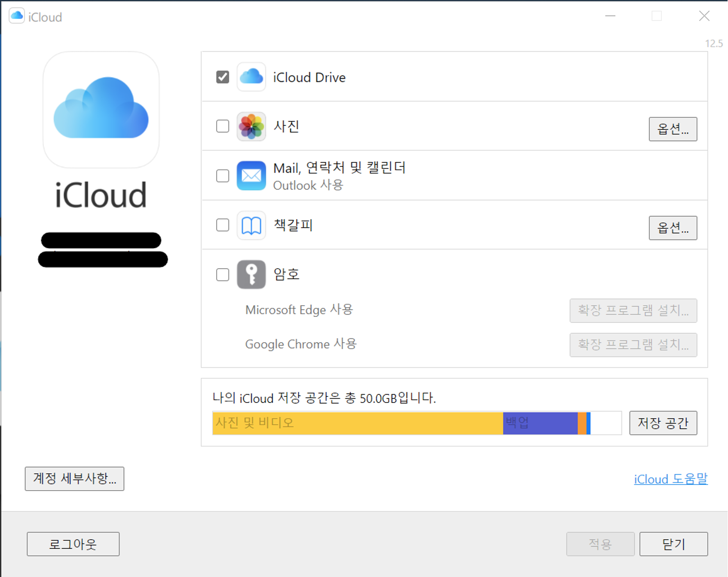Click the bookmarks open-book icon
Viewport: 728px width, 577px height.
(x=251, y=225)
